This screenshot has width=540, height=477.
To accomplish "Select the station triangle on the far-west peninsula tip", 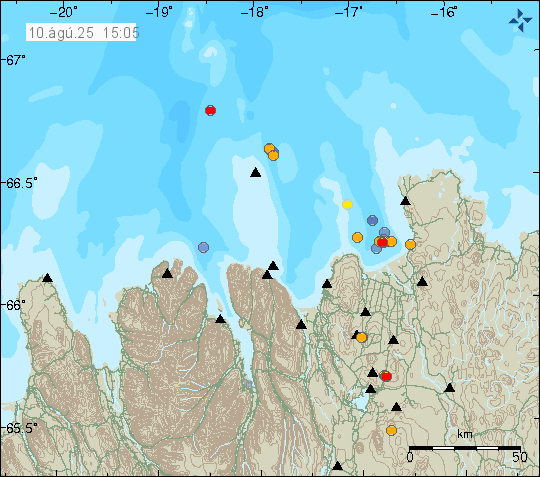I will pos(47,278).
